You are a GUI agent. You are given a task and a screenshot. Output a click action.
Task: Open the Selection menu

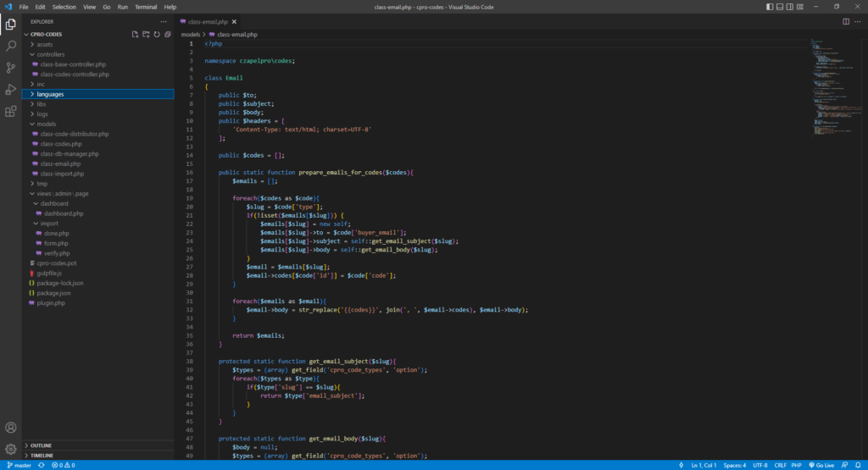point(64,7)
